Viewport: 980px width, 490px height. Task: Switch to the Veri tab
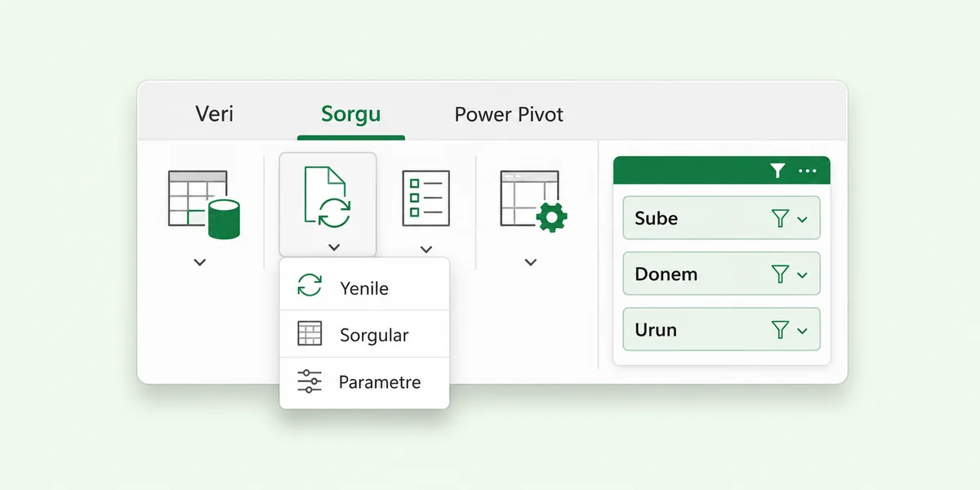coord(214,114)
